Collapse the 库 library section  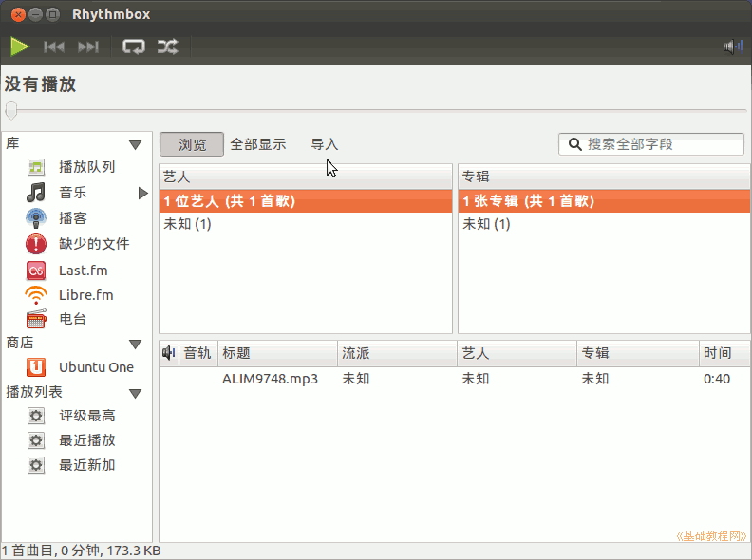(135, 145)
